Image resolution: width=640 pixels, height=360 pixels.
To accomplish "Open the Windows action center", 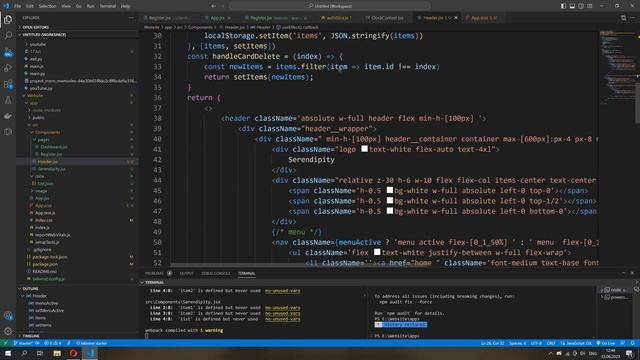I will (630, 353).
